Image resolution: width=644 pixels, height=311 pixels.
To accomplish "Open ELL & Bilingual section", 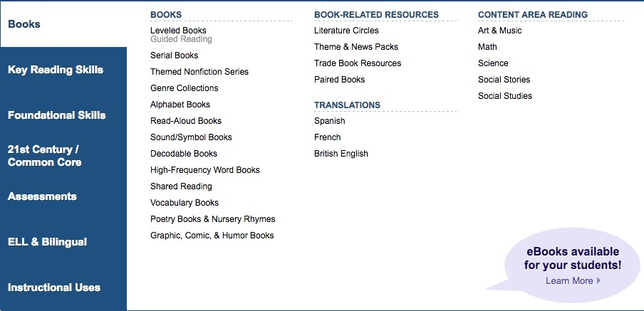I will 47,242.
